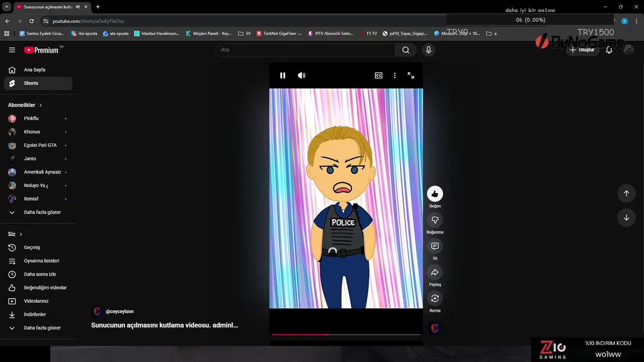Open the video three-dot options menu

click(x=394, y=75)
